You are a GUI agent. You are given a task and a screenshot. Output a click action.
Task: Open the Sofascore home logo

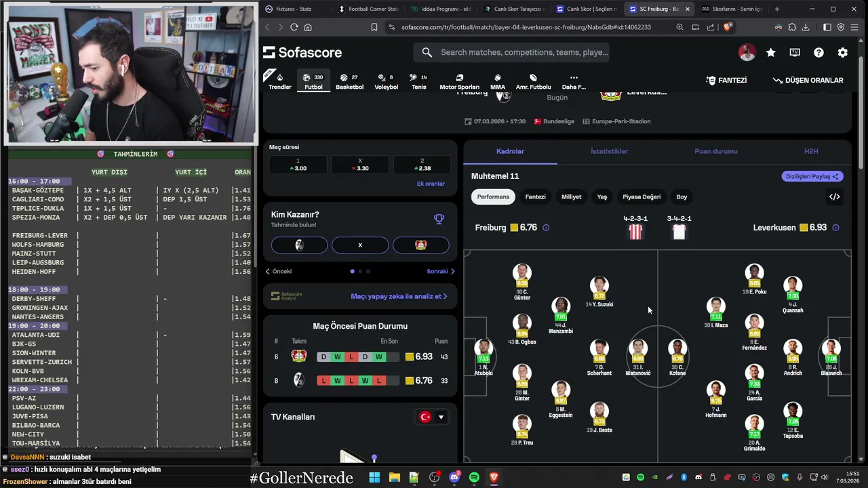pyautogui.click(x=302, y=52)
